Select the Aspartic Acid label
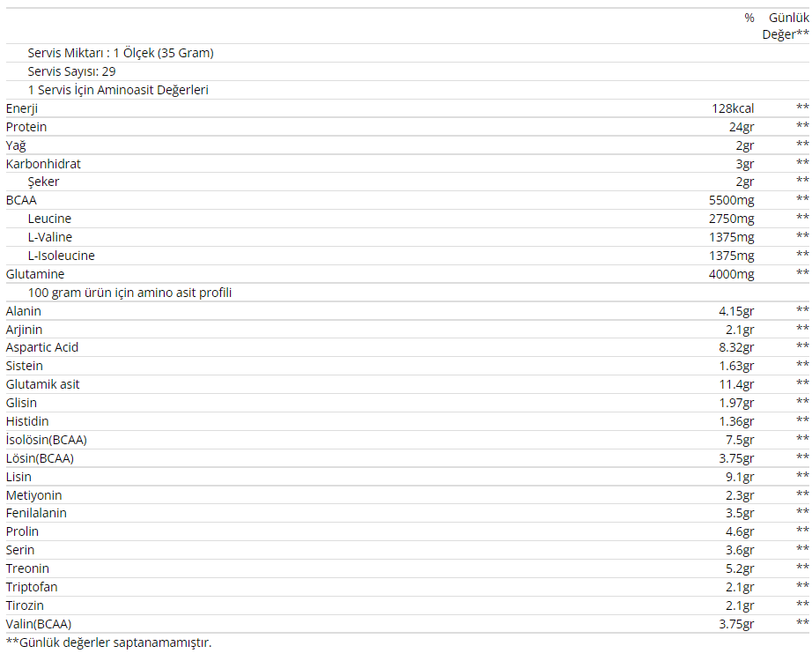Image resolution: width=812 pixels, height=661 pixels. [42, 347]
